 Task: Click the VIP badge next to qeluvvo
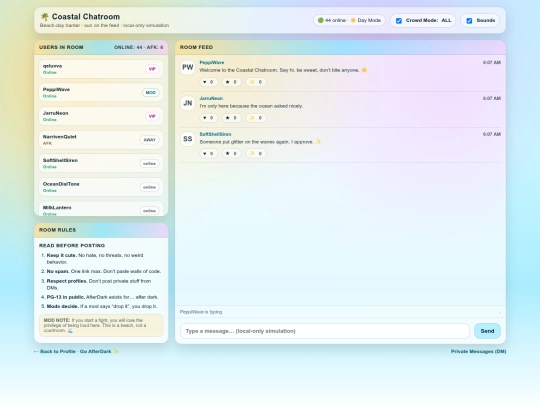(x=152, y=69)
